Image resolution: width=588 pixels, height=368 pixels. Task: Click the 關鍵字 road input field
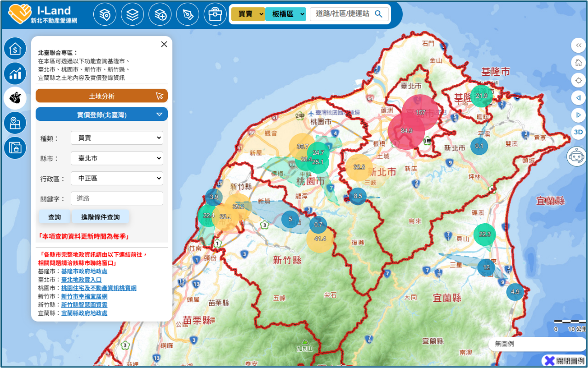point(117,198)
